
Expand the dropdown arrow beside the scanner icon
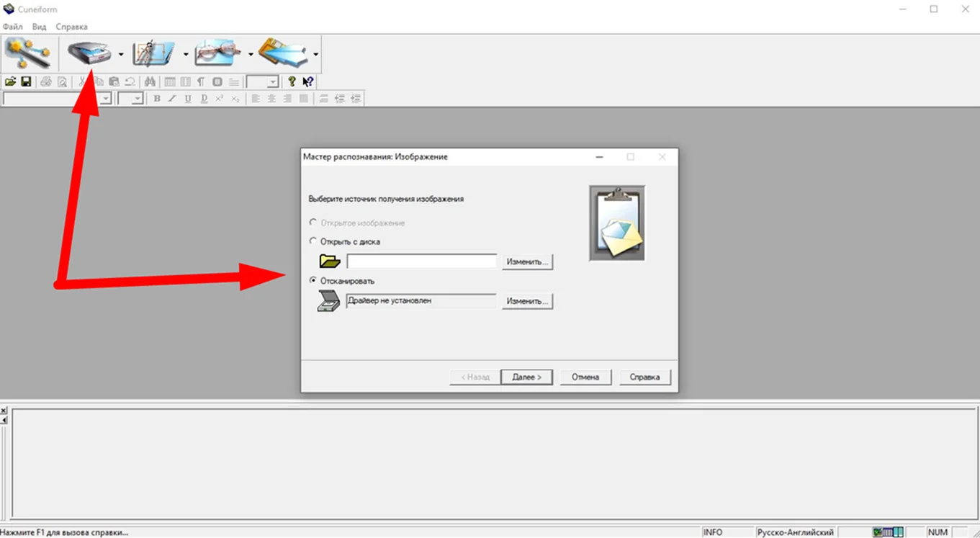pyautogui.click(x=121, y=54)
